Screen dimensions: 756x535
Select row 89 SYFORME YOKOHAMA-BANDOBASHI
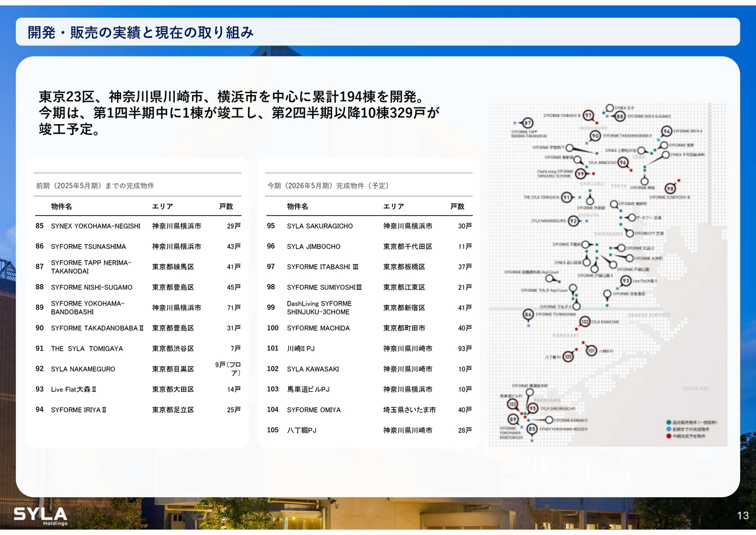coord(138,307)
